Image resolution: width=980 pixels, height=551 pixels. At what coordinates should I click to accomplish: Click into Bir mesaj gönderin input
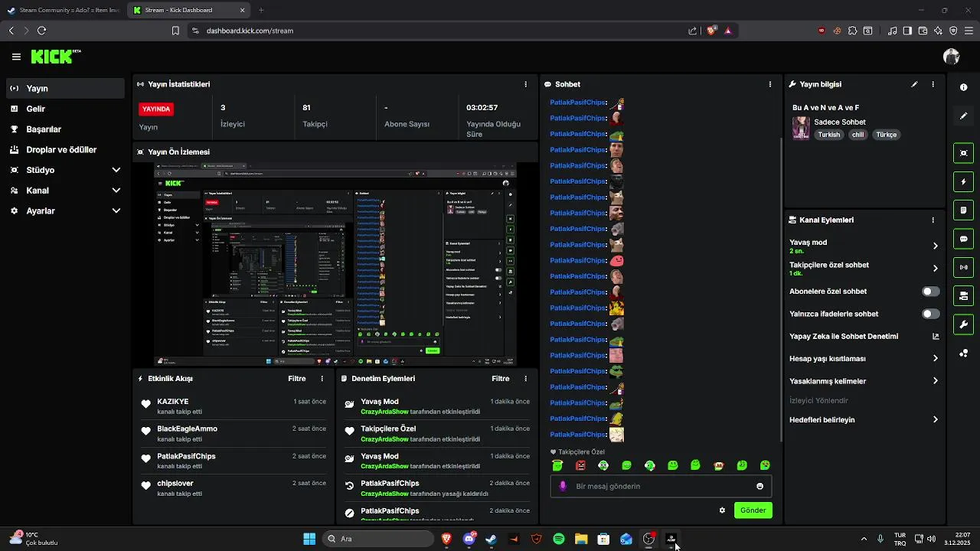[x=661, y=486]
